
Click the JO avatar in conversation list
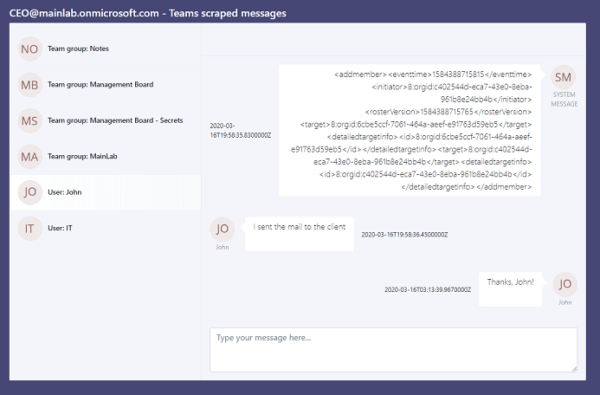coord(30,192)
